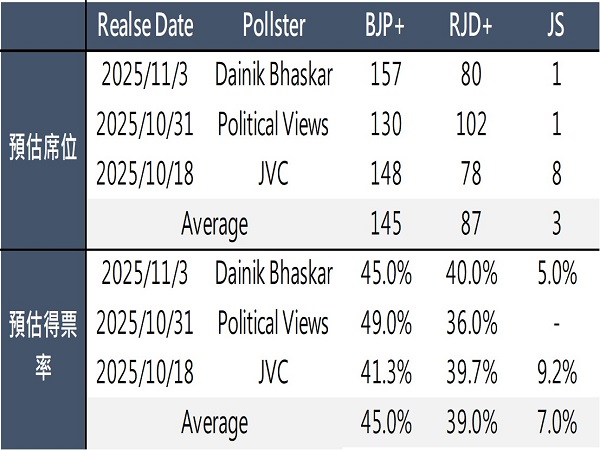Click the 39.7% RJD+ cell
Viewport: 600px width, 450px height.
pyautogui.click(x=469, y=374)
